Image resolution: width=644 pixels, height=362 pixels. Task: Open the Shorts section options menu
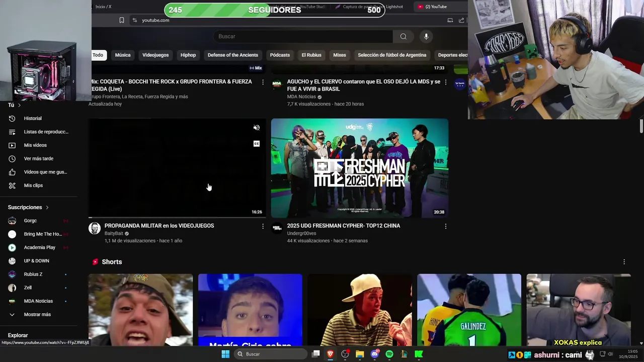624,262
